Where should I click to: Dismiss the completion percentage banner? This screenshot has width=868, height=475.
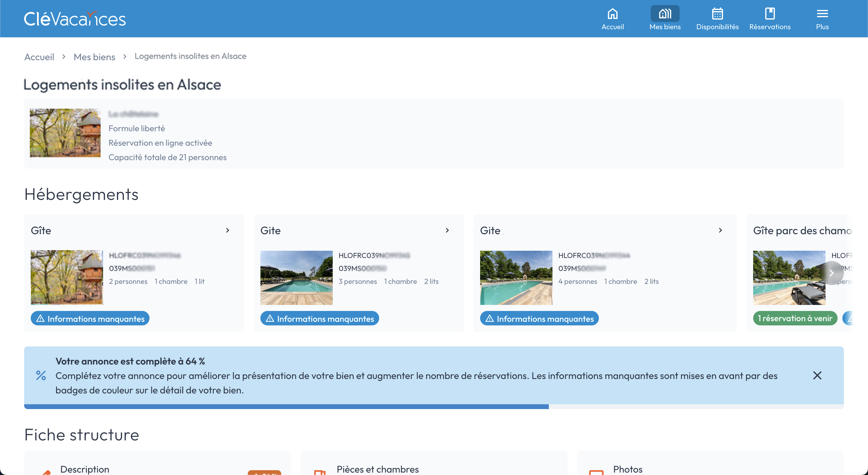(817, 376)
